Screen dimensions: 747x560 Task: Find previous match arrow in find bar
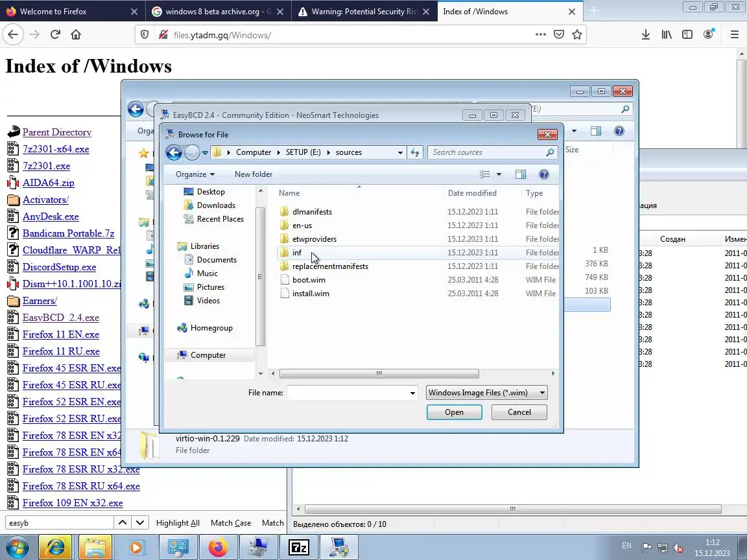coord(123,522)
